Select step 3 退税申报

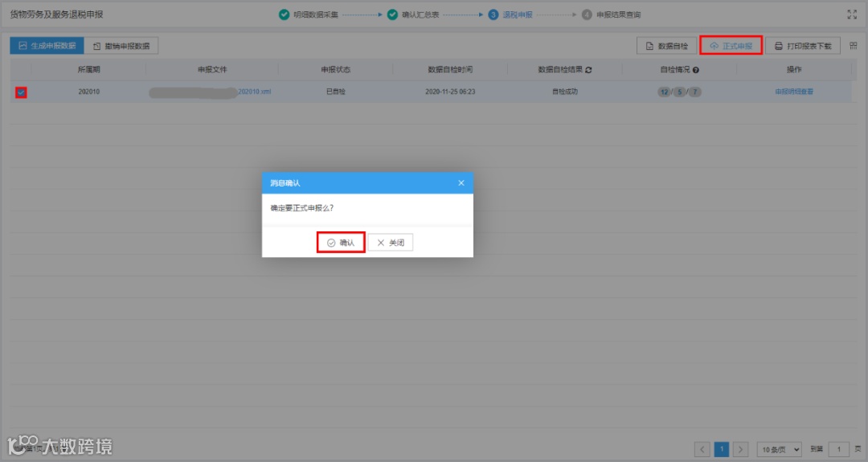click(x=510, y=15)
